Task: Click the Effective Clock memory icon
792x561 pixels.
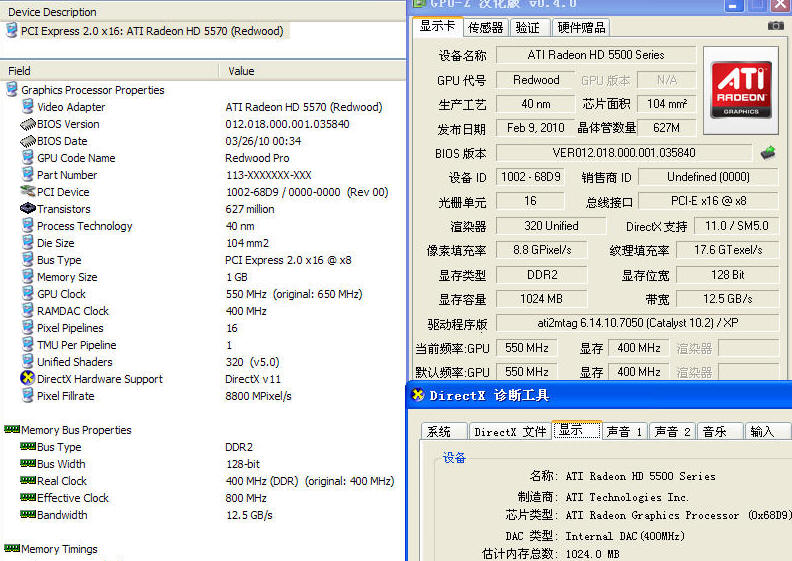Action: (x=28, y=497)
